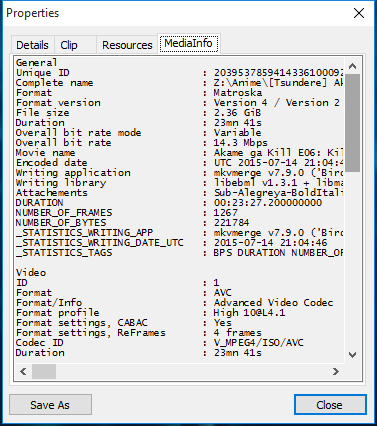Click the horizontal scrollbar thumb
Screen dimensions: 377x426
point(44,371)
